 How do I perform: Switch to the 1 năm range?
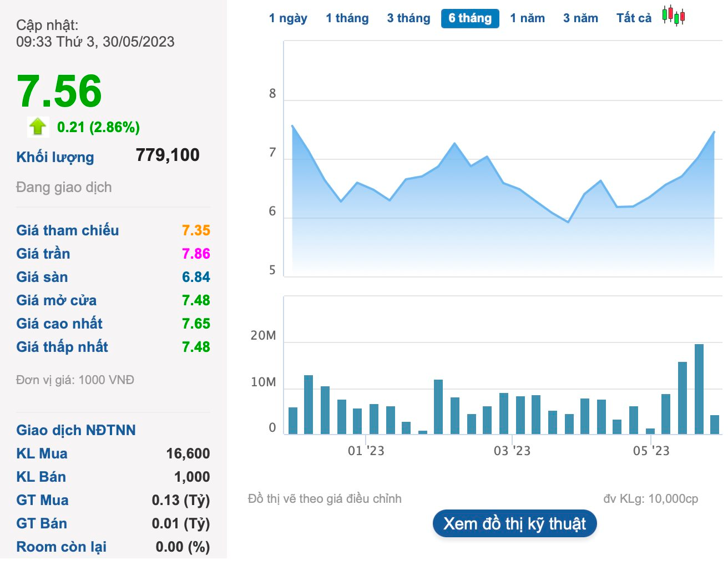click(528, 18)
